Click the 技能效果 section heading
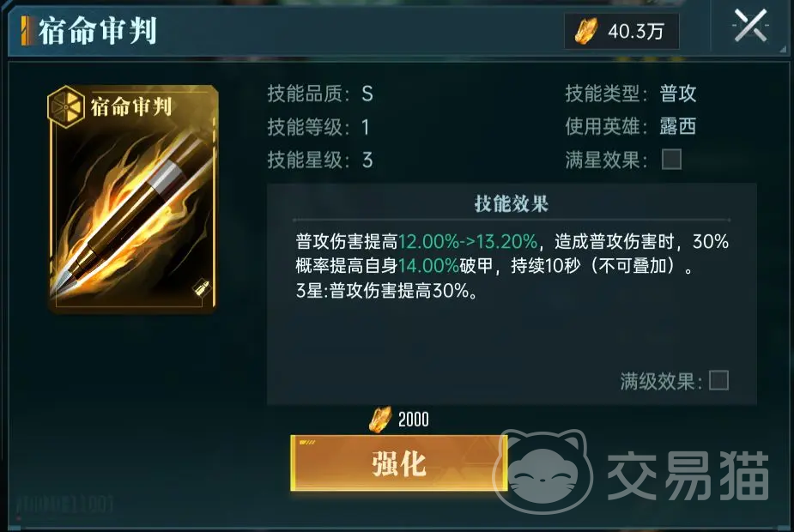The image size is (794, 532). tap(512, 204)
